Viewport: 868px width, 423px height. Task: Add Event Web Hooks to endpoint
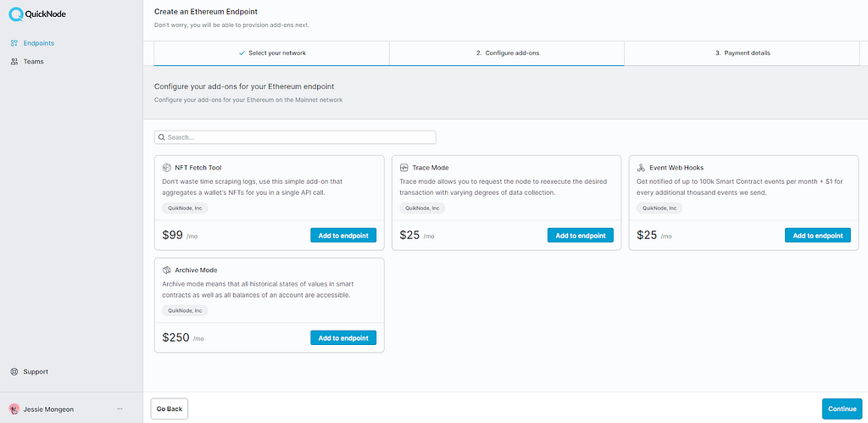coord(818,236)
